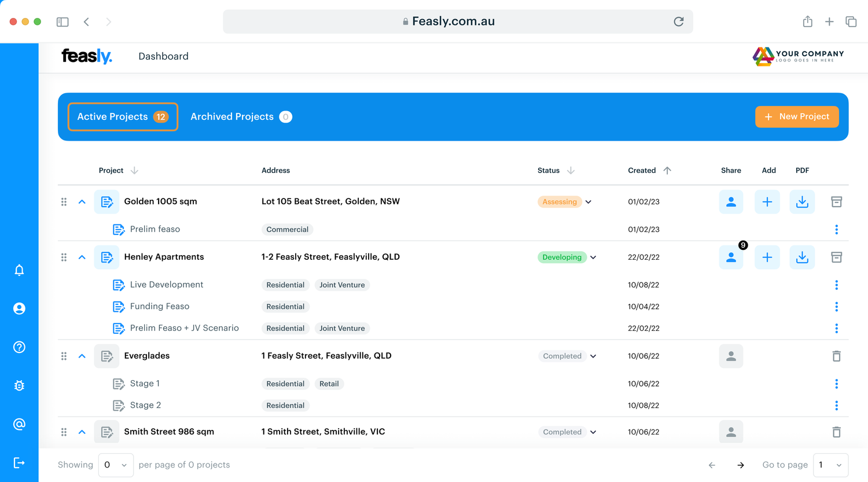Log out using the sidebar exit icon
This screenshot has height=482, width=868.
(19, 462)
